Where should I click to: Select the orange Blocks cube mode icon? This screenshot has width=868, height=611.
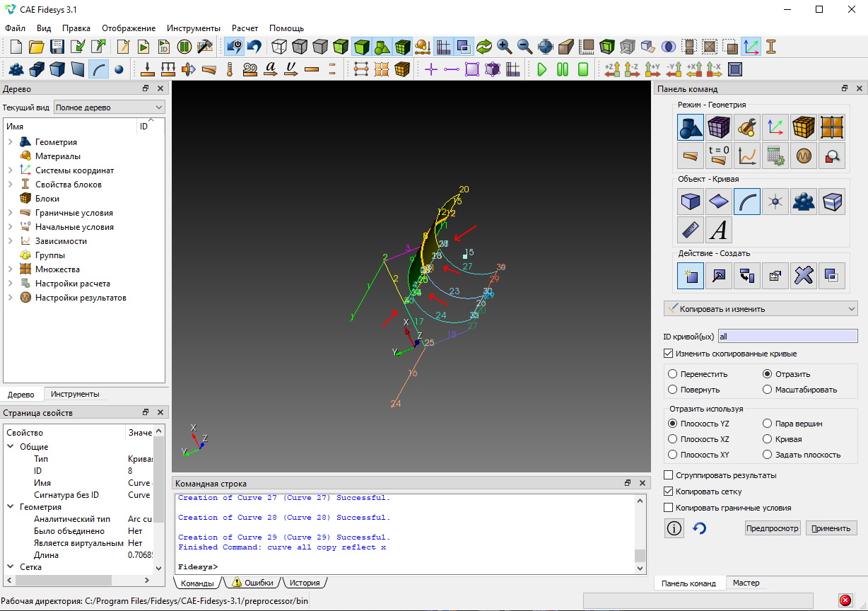[x=804, y=127]
